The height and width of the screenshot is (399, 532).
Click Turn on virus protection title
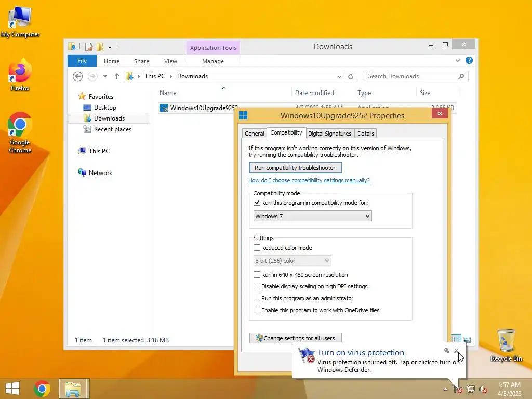[361, 353]
